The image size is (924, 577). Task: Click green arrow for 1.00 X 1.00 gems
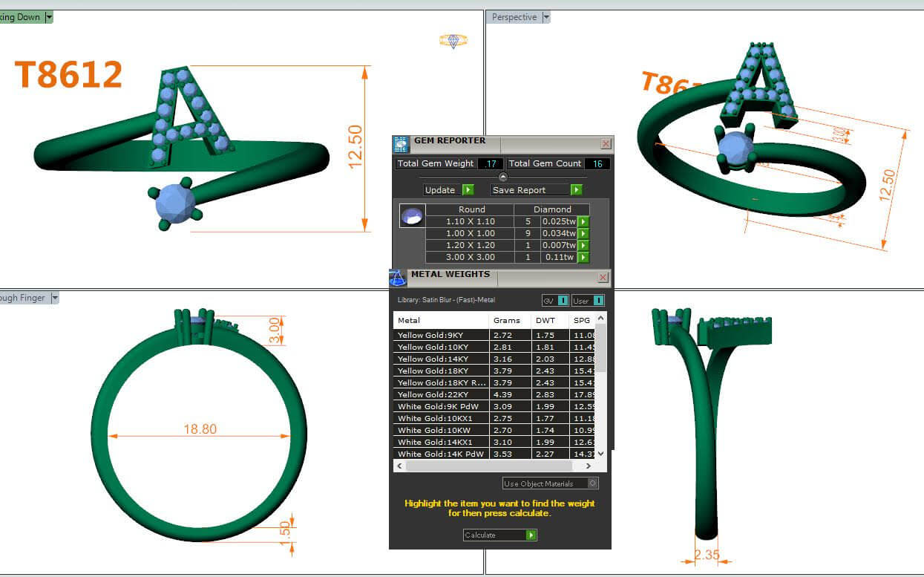(583, 234)
